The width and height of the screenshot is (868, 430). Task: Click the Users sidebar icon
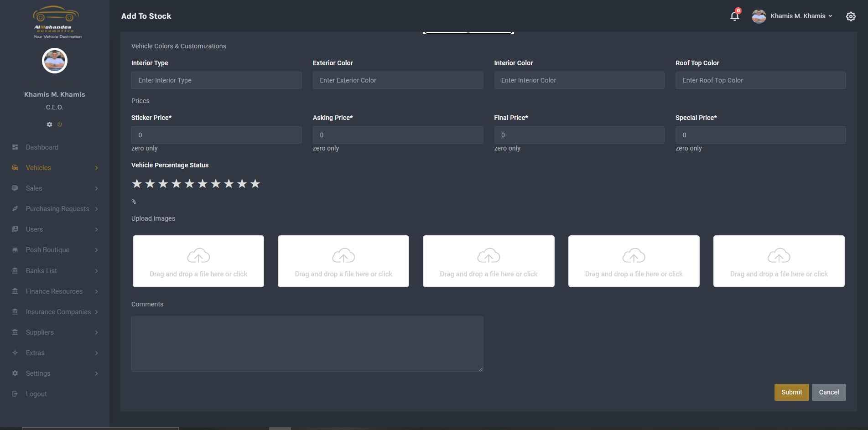[x=15, y=229]
